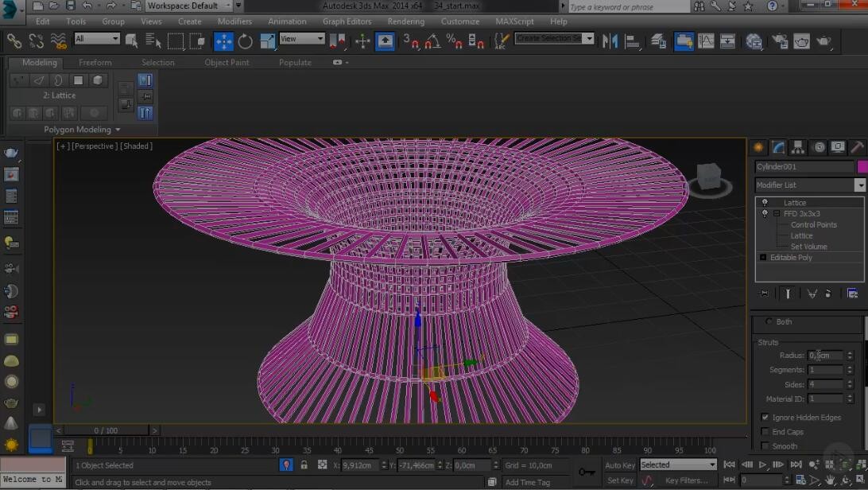The width and height of the screenshot is (868, 490).
Task: Toggle the 3D Snaps icon
Action: click(411, 41)
